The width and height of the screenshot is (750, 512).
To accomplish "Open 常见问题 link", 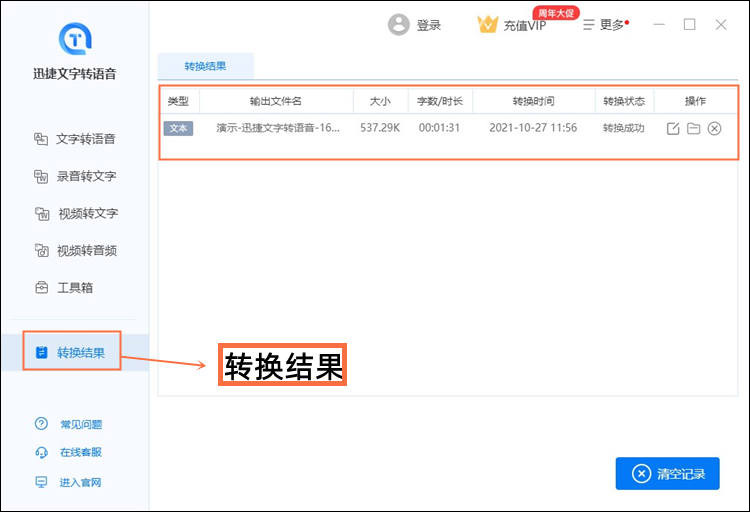I will 81,424.
